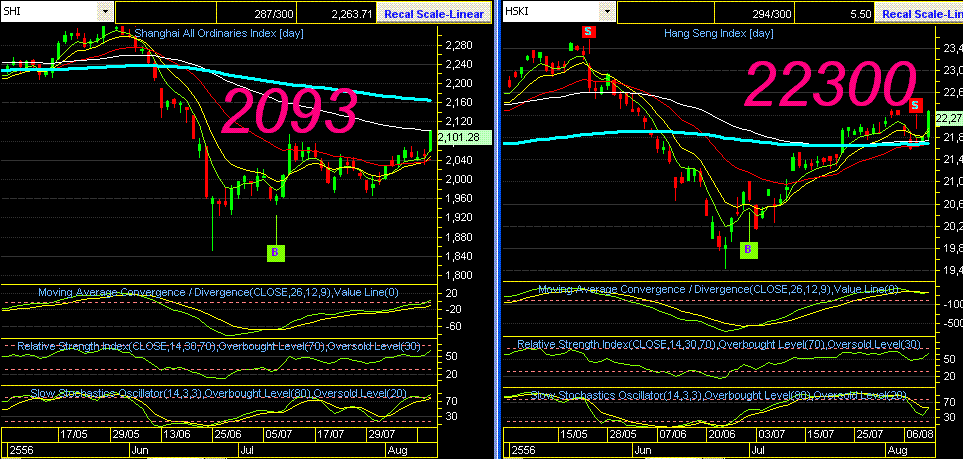
Task: Click the 28/05 date label on Hang Seng axis
Action: [623, 434]
